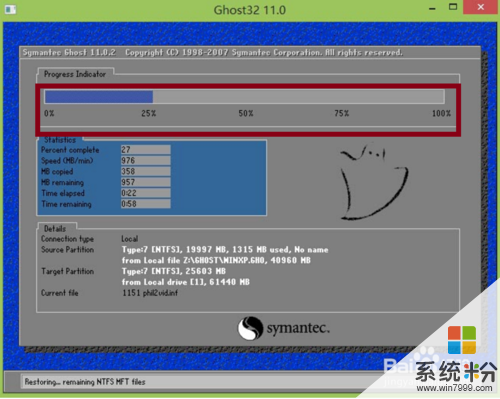Select the Details section tab label

(55, 229)
